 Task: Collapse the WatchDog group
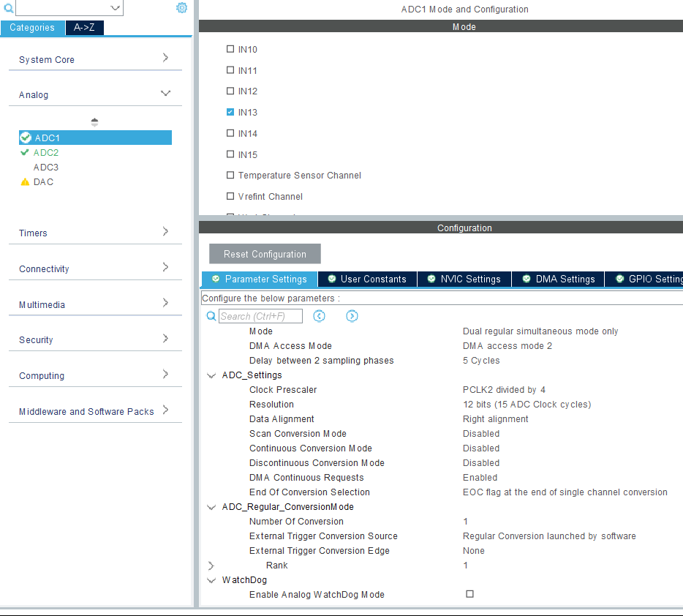point(211,580)
